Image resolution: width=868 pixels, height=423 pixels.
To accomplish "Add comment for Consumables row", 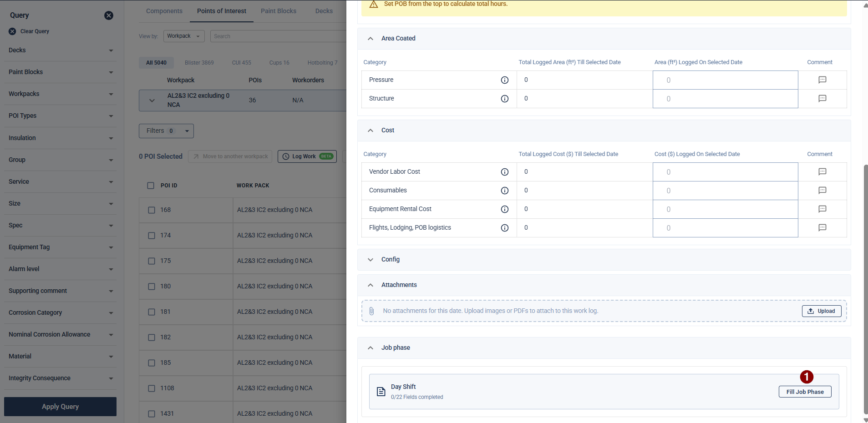I will 822,191.
